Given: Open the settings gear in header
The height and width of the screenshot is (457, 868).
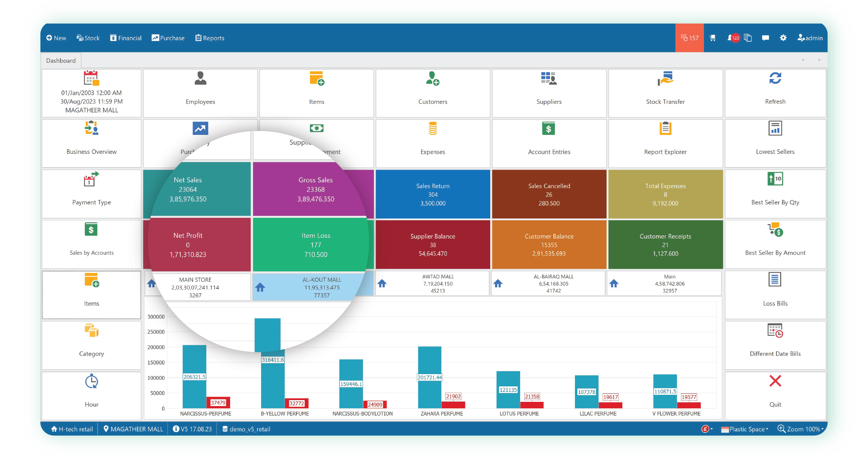Looking at the screenshot, I should [x=783, y=38].
